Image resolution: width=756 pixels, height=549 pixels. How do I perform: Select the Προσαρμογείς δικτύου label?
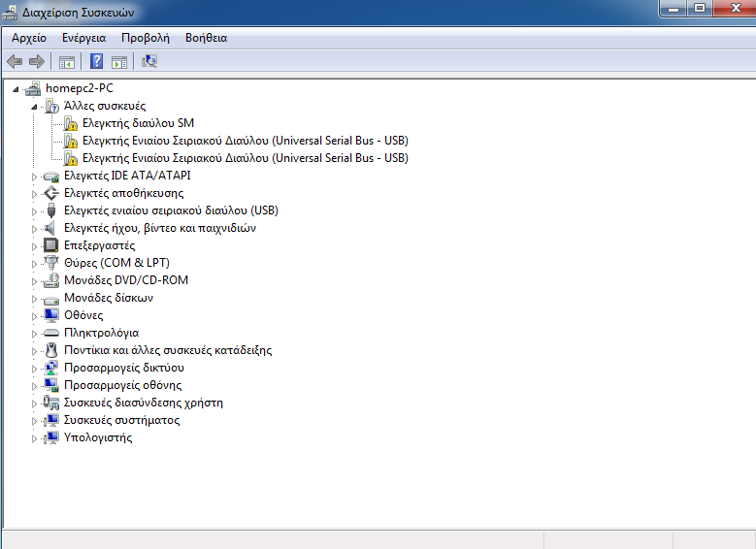pyautogui.click(x=124, y=368)
